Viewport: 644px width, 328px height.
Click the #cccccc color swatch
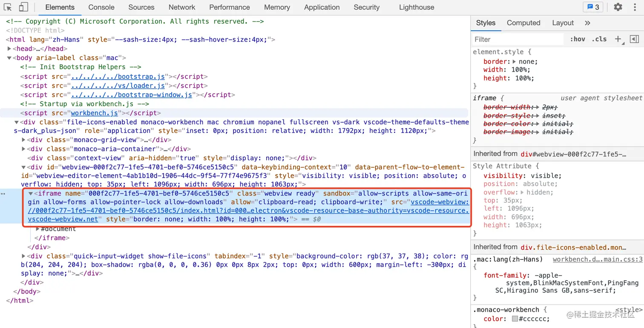(515, 319)
